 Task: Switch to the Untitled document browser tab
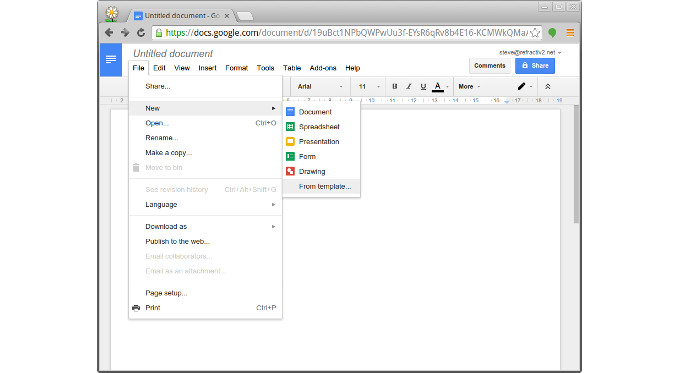click(182, 16)
